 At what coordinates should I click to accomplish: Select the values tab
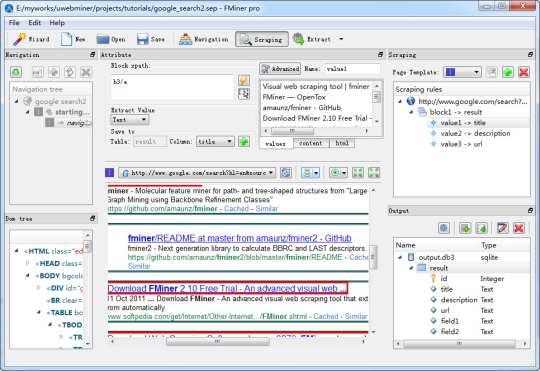276,144
